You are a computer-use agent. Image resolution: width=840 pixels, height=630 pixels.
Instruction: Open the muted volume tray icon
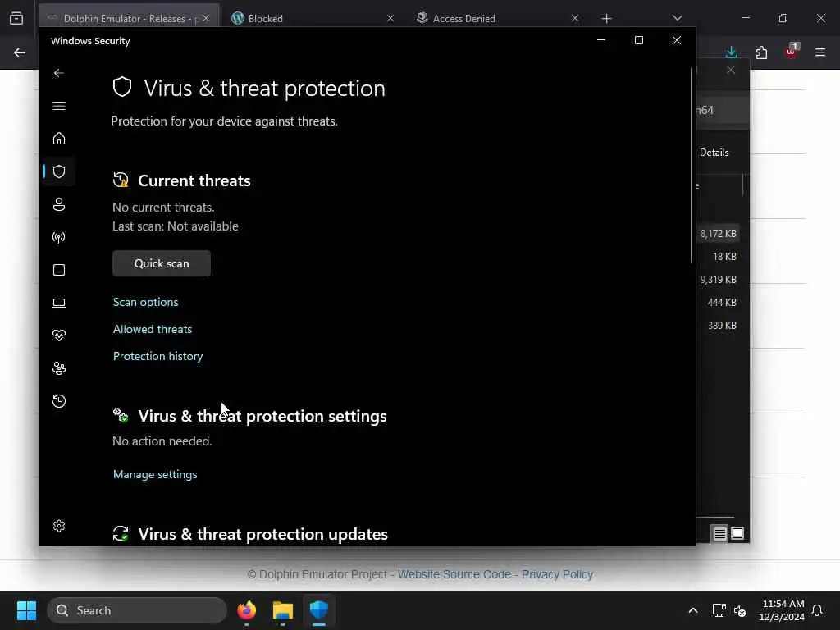(x=740, y=610)
